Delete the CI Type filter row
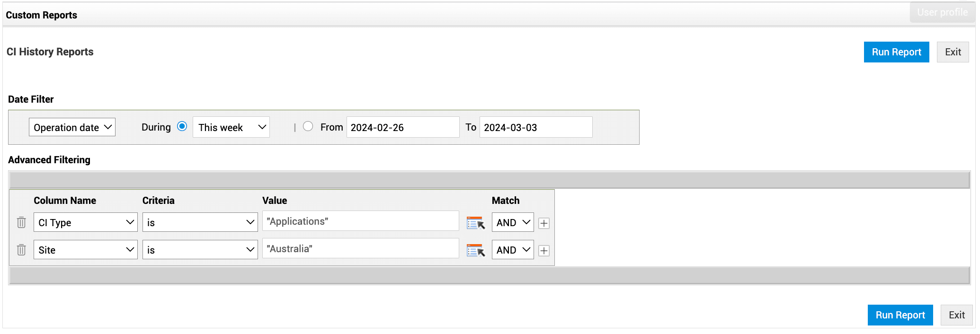Image resolution: width=980 pixels, height=334 pixels. coord(21,222)
